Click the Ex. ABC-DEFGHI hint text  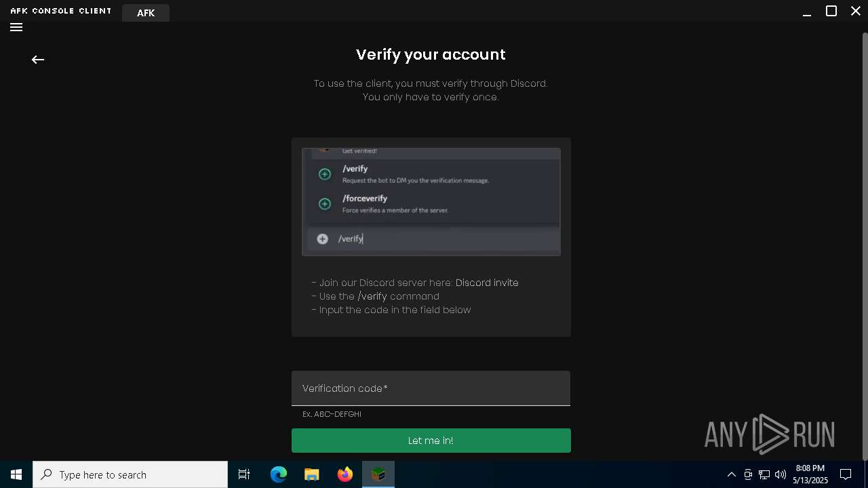pyautogui.click(x=332, y=414)
